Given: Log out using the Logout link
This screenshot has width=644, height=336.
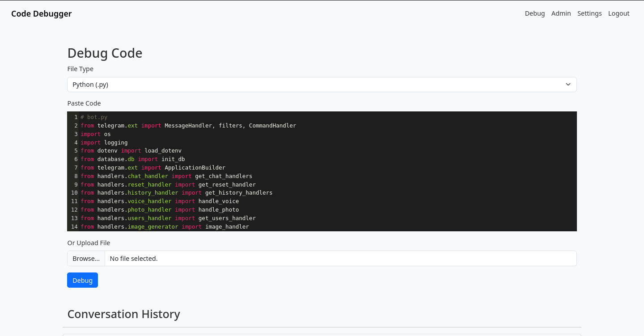Looking at the screenshot, I should click(619, 13).
